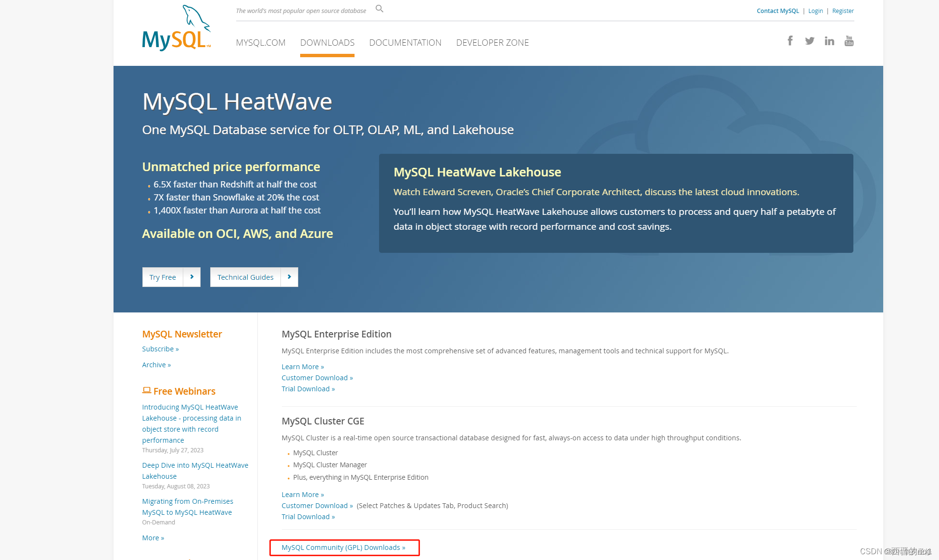Click the Watch Edward Screven Lakehouse text
Image resolution: width=939 pixels, height=560 pixels.
tap(596, 192)
